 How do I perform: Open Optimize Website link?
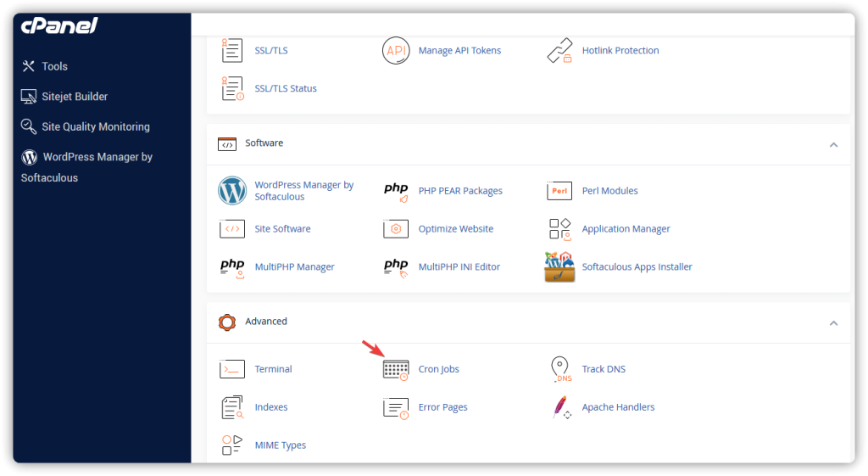(455, 229)
